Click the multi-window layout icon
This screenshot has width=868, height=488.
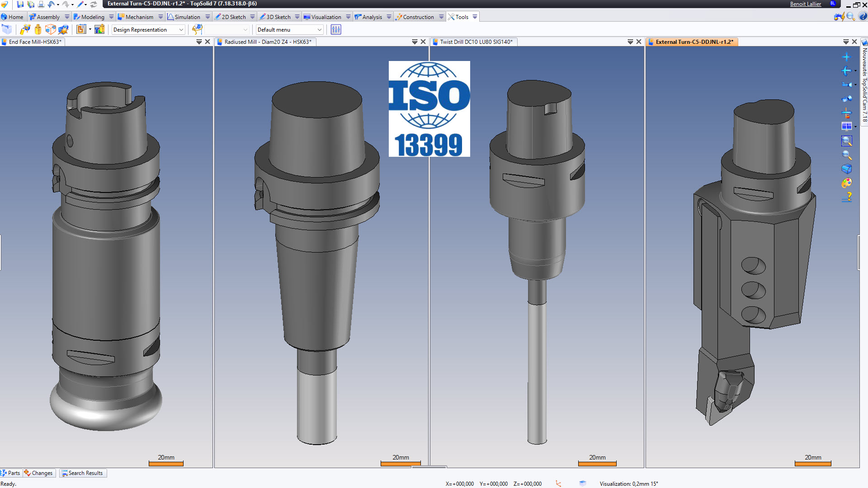coord(846,126)
